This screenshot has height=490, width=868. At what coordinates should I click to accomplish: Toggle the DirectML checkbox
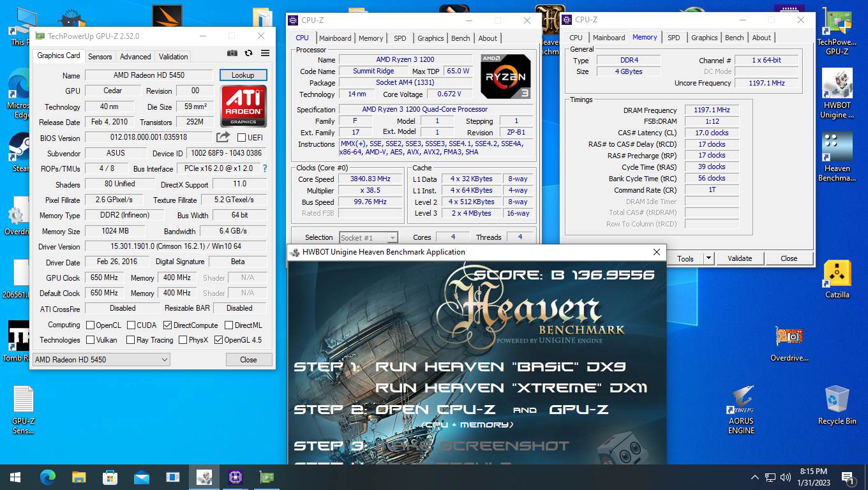point(228,325)
